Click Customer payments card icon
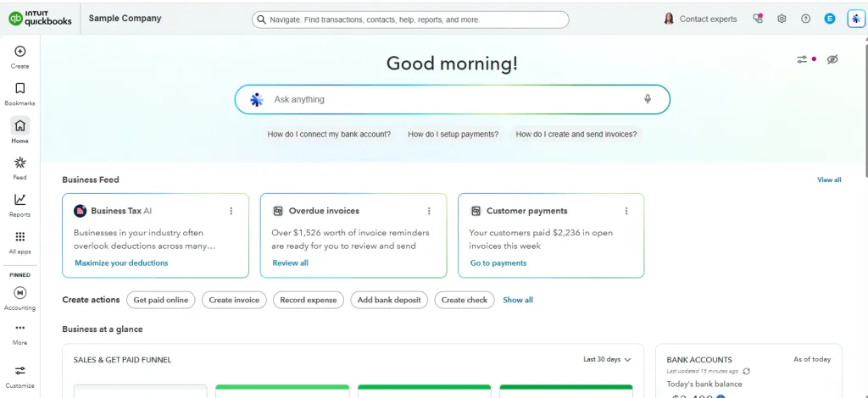The image size is (868, 398). coord(476,211)
